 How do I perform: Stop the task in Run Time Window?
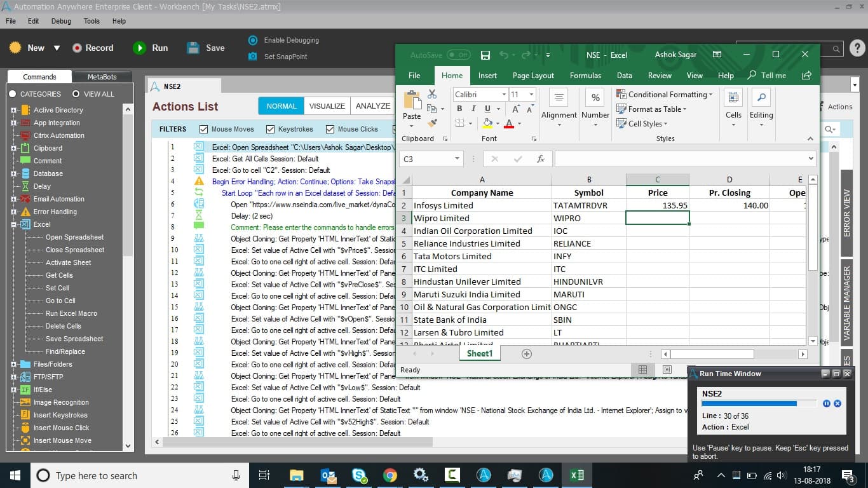(837, 403)
